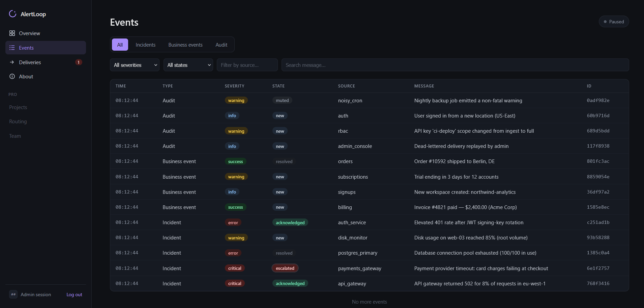The height and width of the screenshot is (308, 644).
Task: Click message 'Order #10592 shipped to Berlin, DE'
Action: tap(455, 161)
